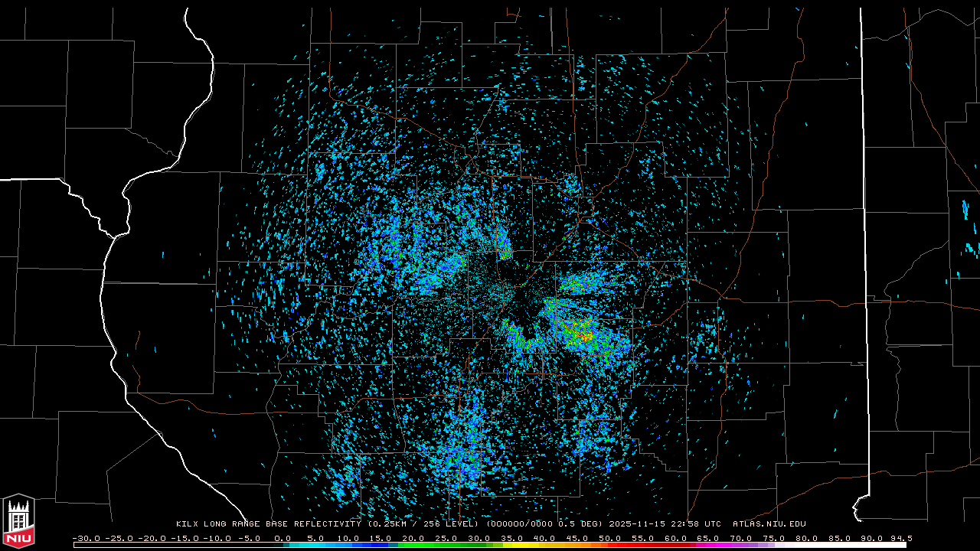Screen dimensions: 980x551
Task: Click the 0.0 label on reflectivity scale
Action: tap(283, 538)
